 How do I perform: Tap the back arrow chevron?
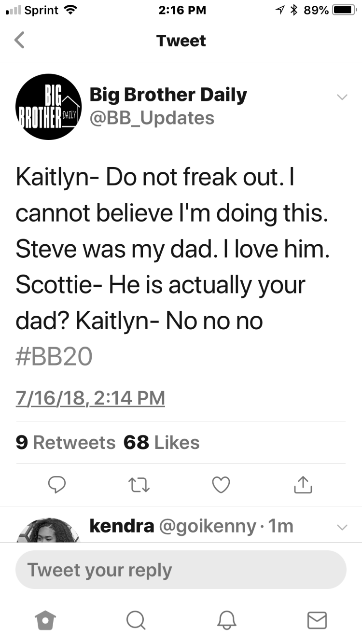19,41
